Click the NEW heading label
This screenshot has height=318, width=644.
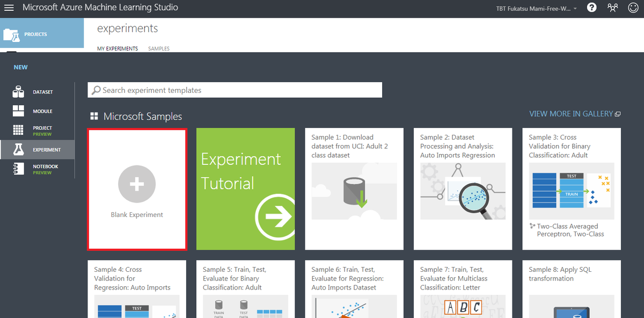coord(20,67)
